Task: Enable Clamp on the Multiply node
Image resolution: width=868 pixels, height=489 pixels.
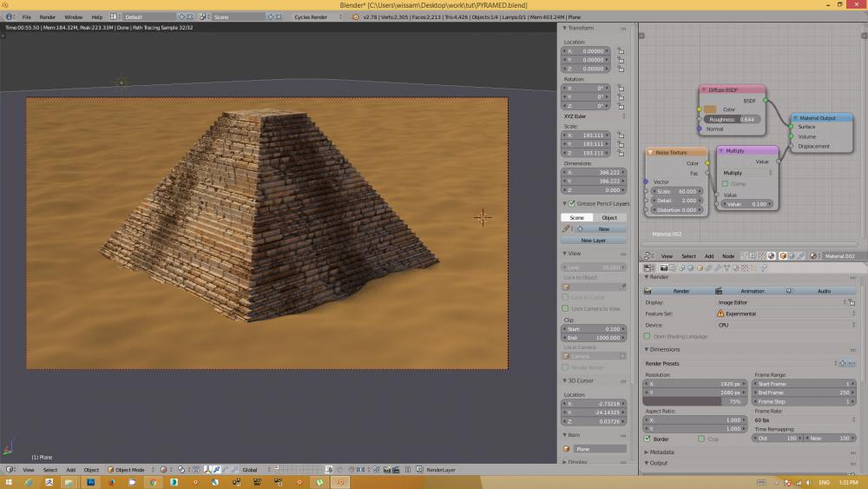Action: pos(726,183)
